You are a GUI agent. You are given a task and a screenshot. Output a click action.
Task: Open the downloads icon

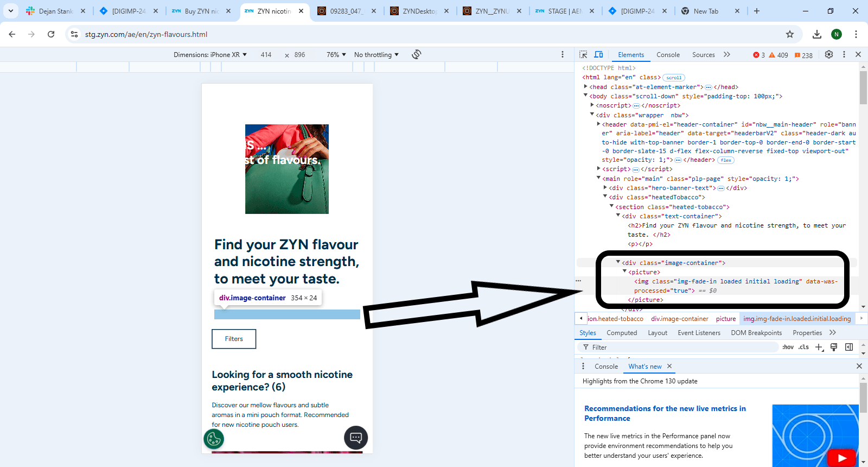click(817, 34)
